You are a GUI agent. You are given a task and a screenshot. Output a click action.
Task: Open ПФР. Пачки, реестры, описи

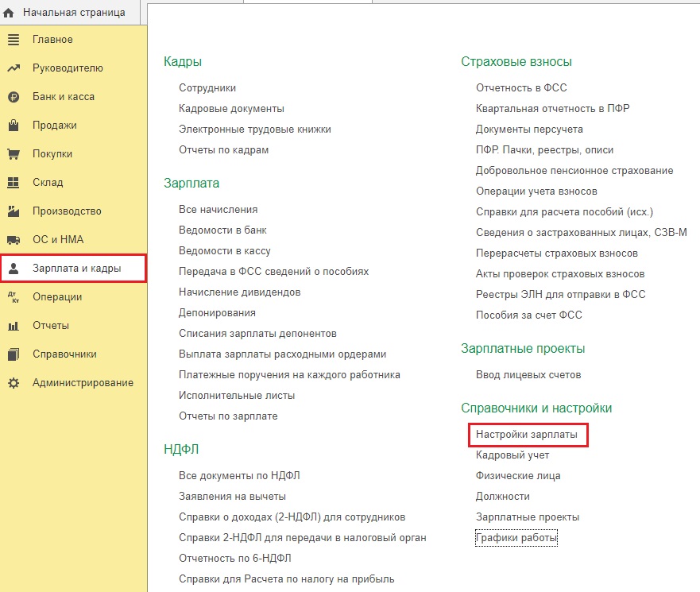tap(544, 150)
